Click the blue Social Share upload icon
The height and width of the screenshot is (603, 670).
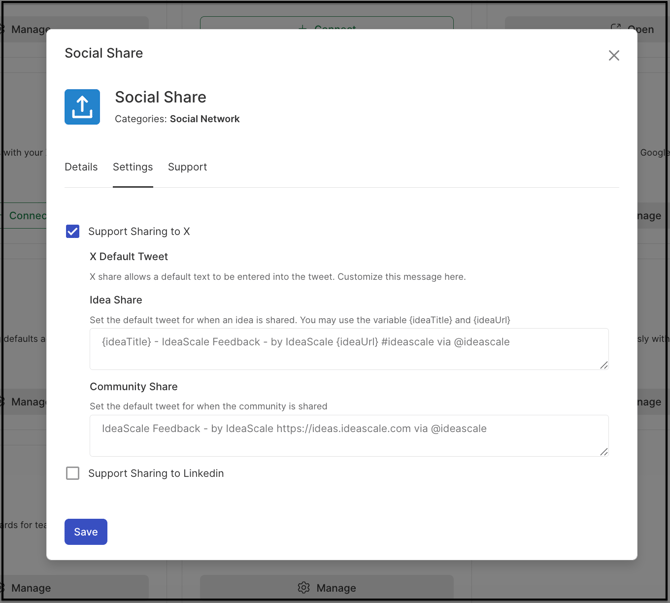pyautogui.click(x=82, y=107)
